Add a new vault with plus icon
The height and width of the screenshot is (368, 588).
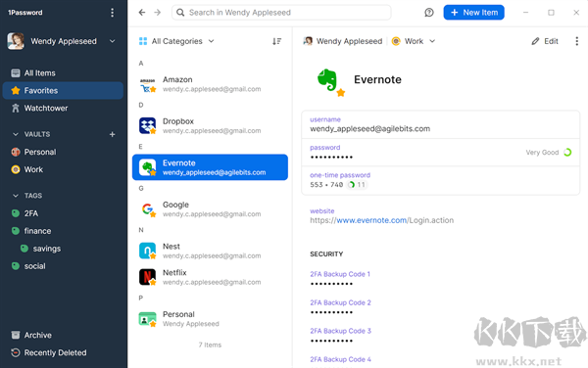click(x=112, y=134)
